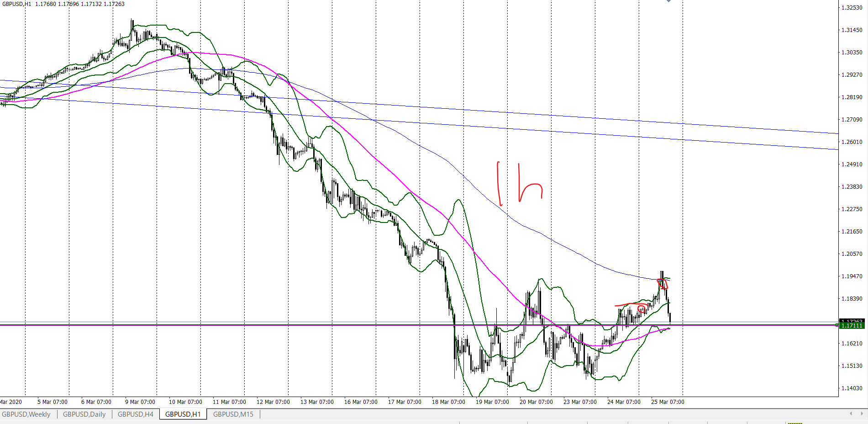The width and height of the screenshot is (868, 424).
Task: Click the 1.14030 price axis value
Action: pos(852,388)
